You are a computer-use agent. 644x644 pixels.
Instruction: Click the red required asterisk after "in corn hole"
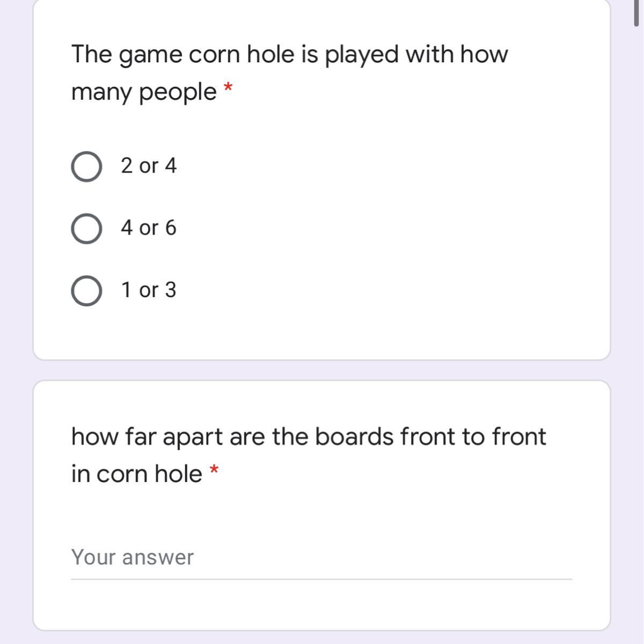tap(214, 470)
